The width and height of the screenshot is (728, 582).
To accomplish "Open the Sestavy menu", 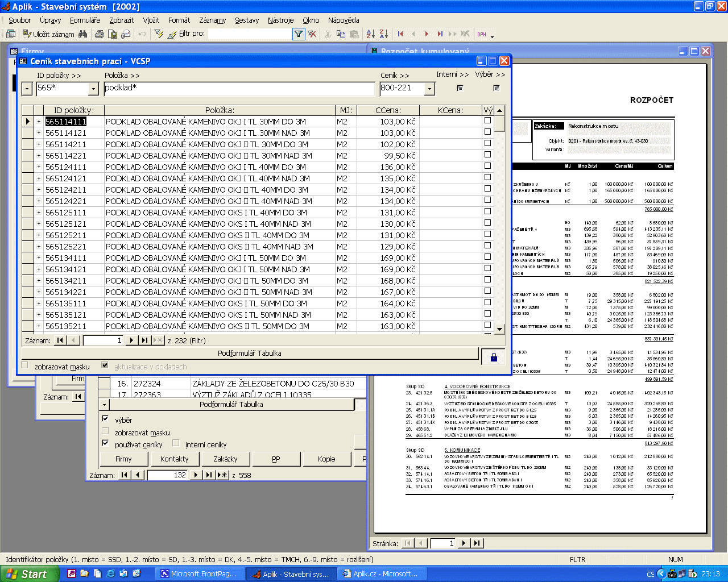I will 246,20.
